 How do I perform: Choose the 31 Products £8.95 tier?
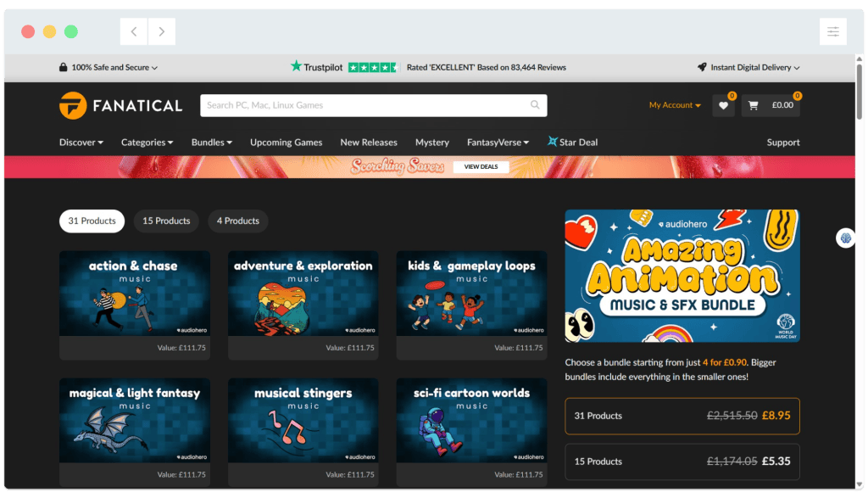[682, 416]
